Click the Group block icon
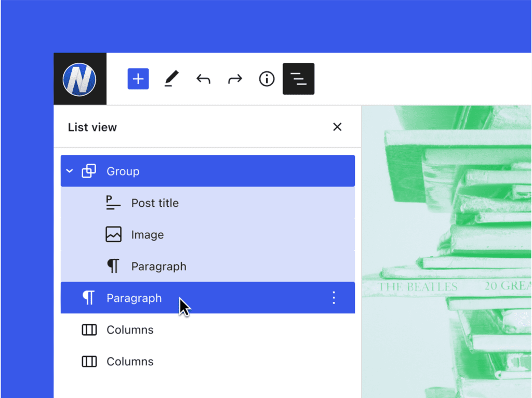 click(x=89, y=171)
